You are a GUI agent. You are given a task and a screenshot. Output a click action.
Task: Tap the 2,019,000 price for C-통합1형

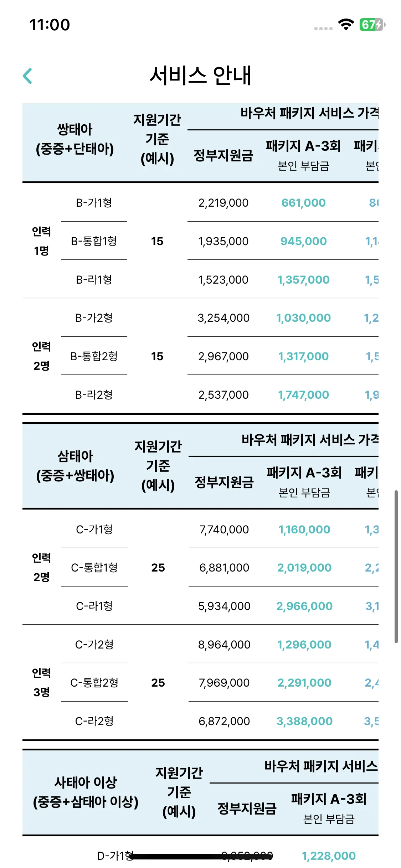pos(304,568)
